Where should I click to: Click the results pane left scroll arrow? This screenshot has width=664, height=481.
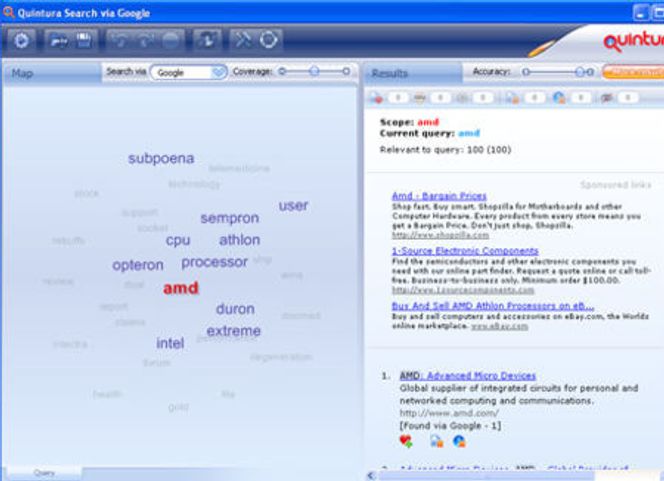tap(371, 476)
